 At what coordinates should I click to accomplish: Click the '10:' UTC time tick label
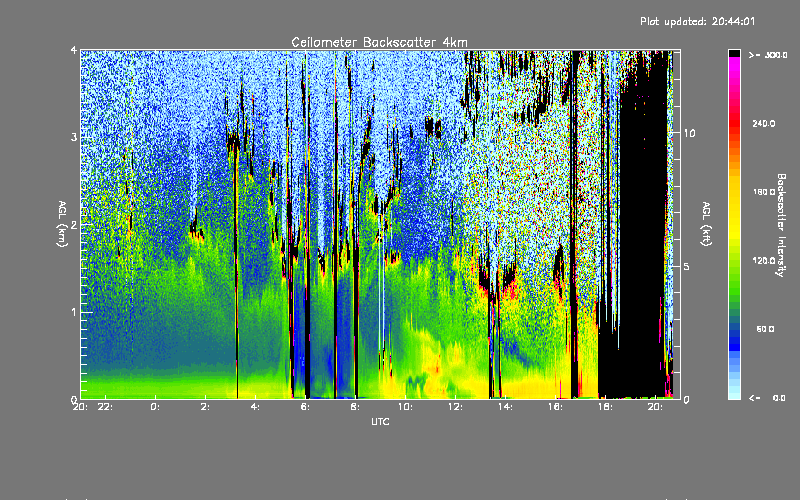[x=405, y=407]
